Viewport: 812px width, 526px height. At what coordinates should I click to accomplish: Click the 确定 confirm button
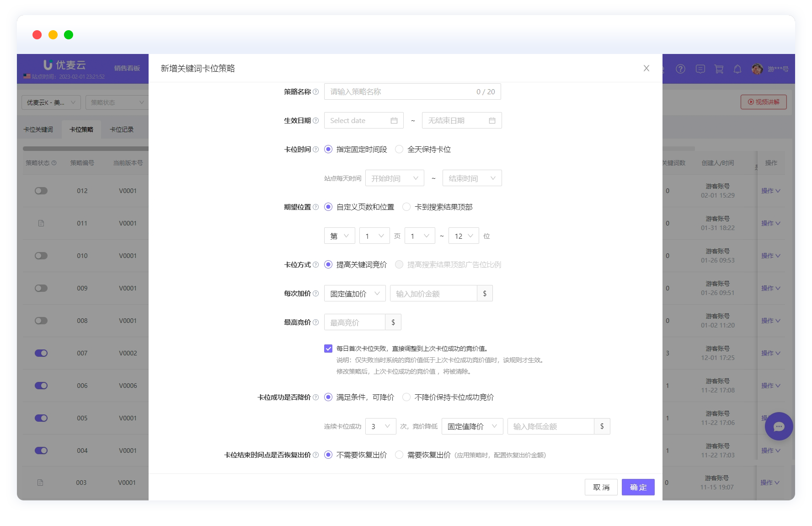(638, 487)
